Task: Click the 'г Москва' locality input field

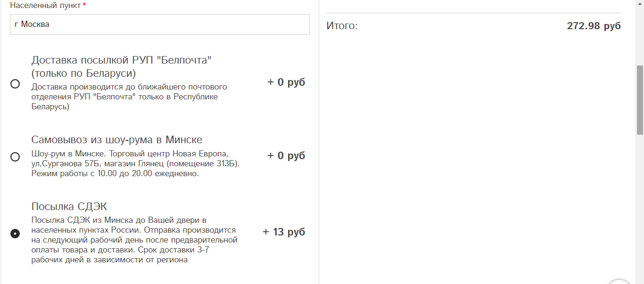Action: click(159, 24)
